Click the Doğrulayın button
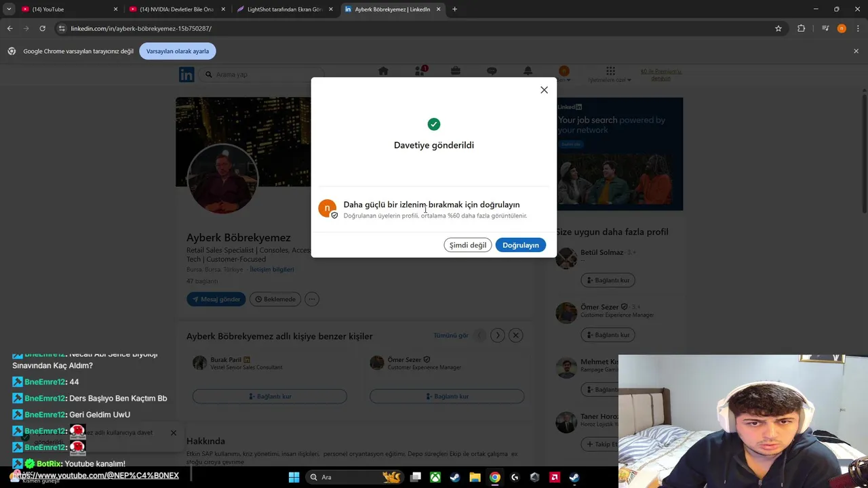The height and width of the screenshot is (488, 868). (521, 245)
